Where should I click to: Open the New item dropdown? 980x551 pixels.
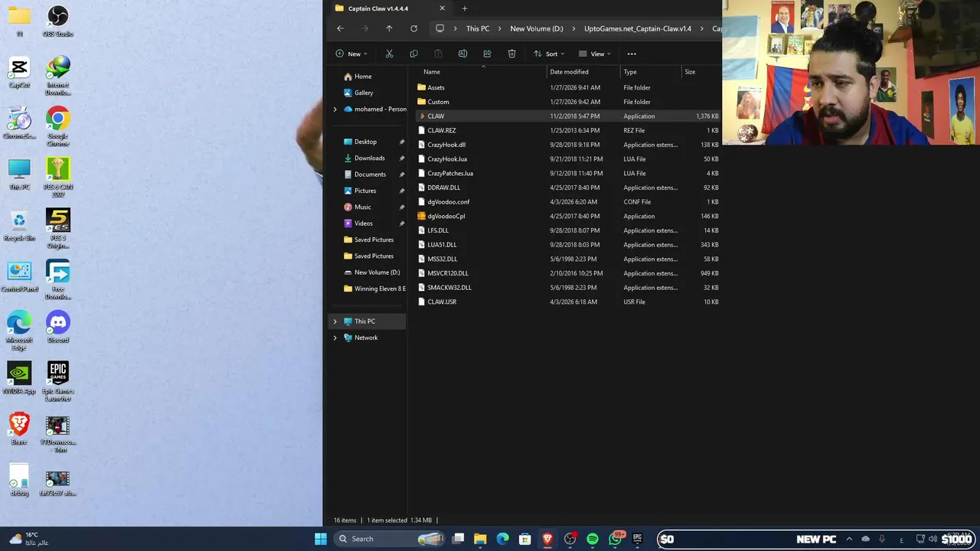pos(351,54)
